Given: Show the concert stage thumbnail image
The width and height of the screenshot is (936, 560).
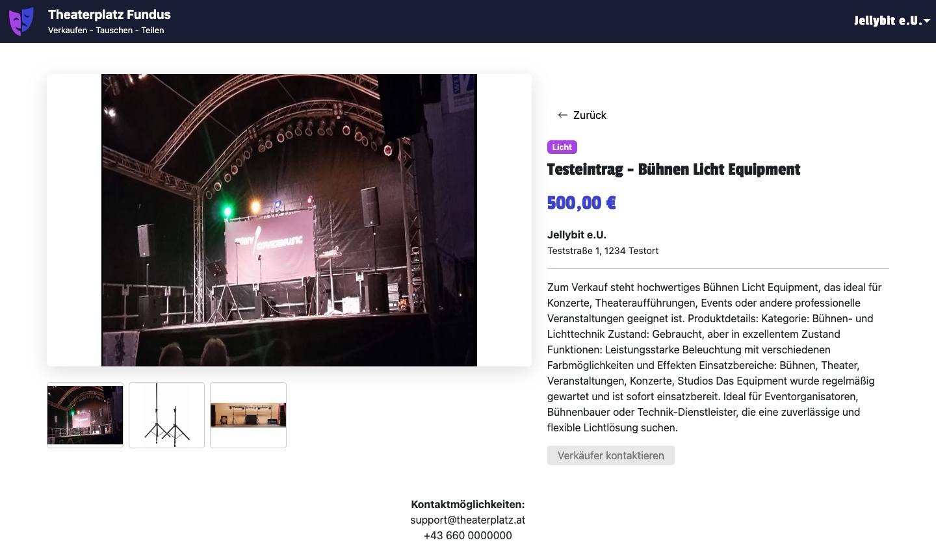Looking at the screenshot, I should point(85,415).
